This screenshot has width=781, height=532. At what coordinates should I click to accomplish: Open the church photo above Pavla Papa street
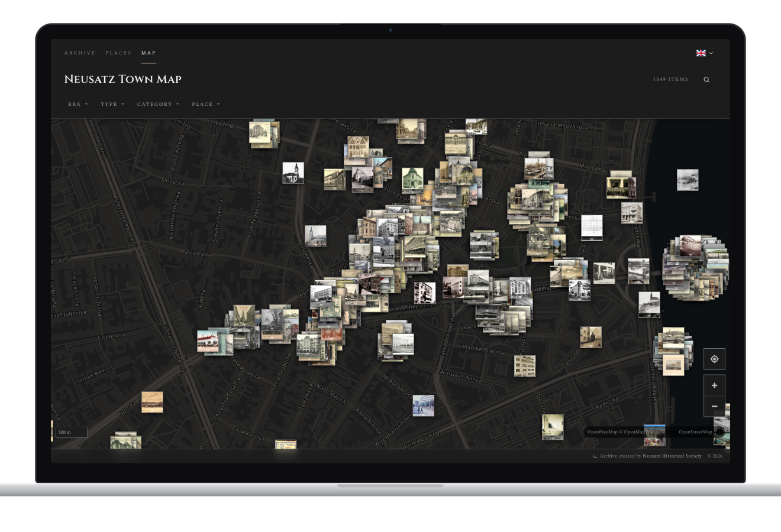coord(315,236)
